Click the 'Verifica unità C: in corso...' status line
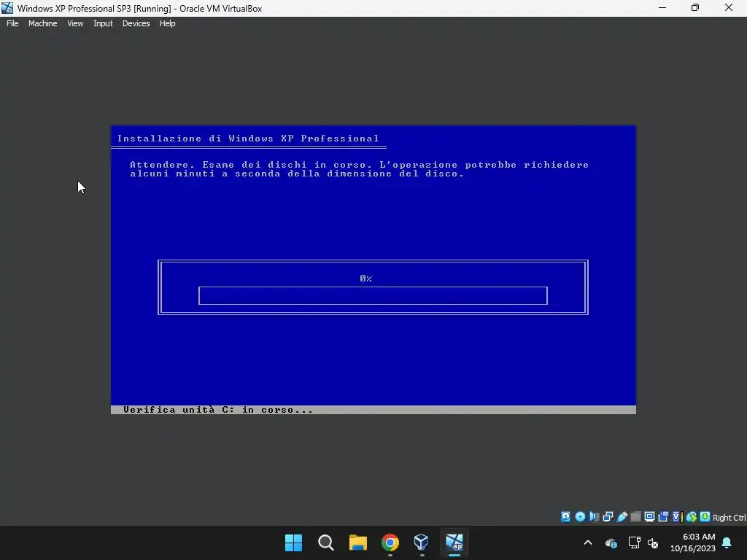Screen dimensions: 747x560 coord(218,410)
